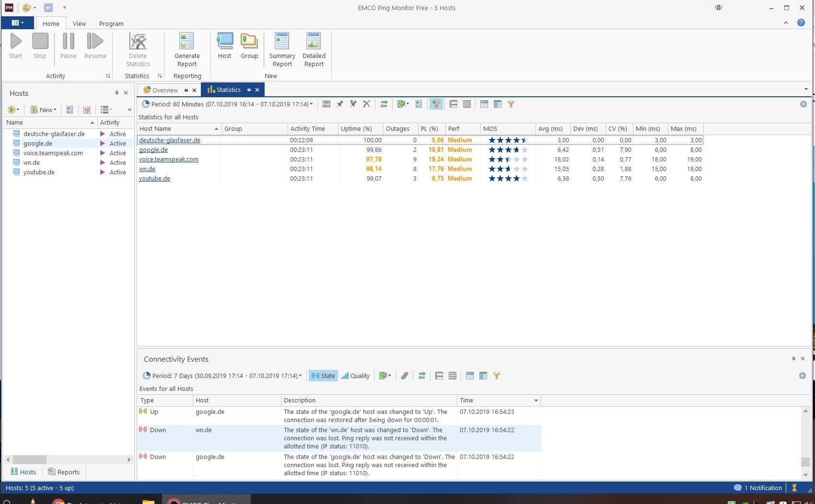This screenshot has width=815, height=504.
Task: Click the funnel filter icon in Statistics toolbar
Action: coord(511,104)
